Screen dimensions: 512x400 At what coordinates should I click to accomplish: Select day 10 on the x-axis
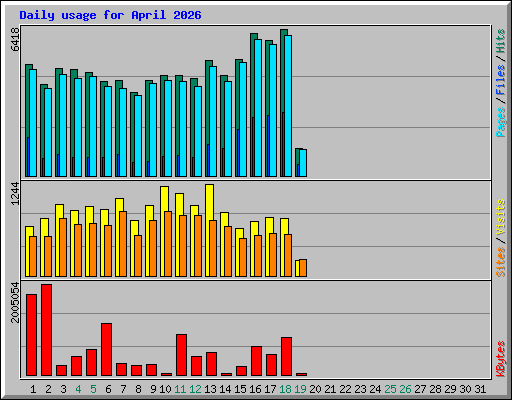point(165,389)
